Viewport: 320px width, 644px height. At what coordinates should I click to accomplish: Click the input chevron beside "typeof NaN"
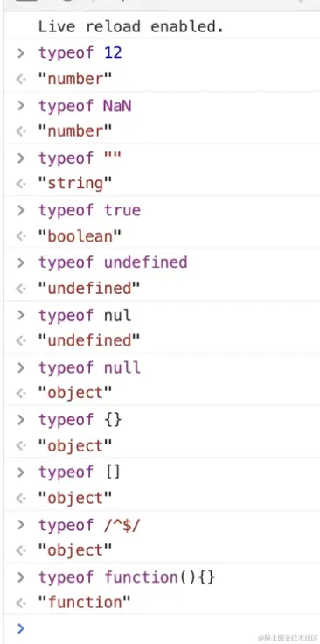point(21,106)
